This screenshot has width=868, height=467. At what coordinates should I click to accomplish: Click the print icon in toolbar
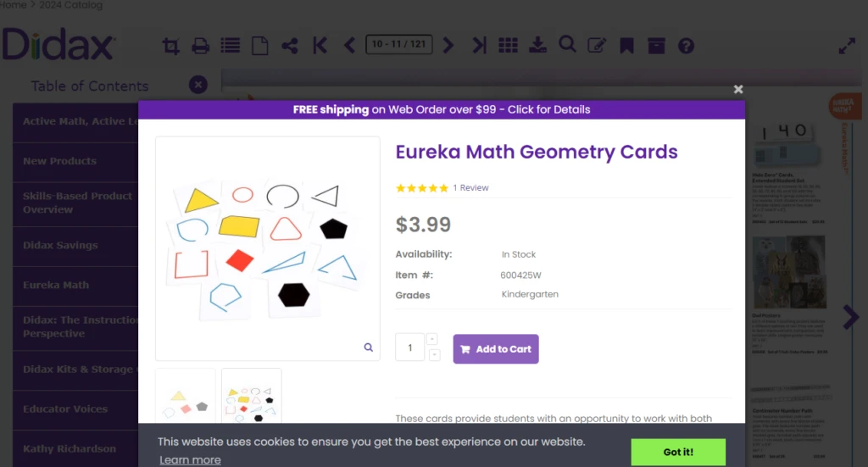point(200,46)
